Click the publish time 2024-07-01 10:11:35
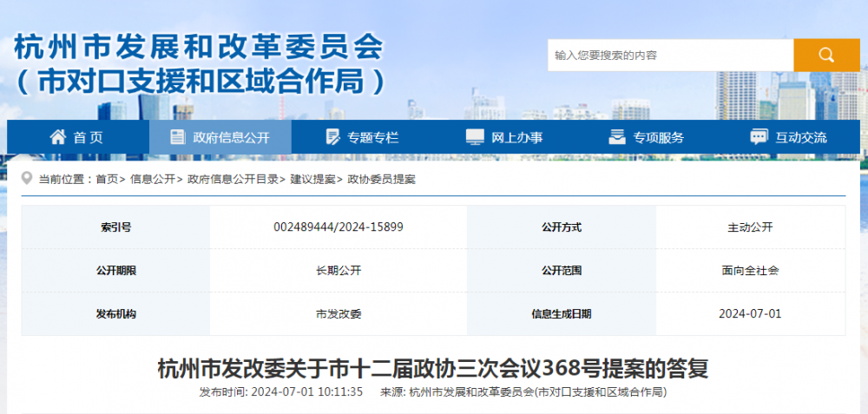Image resolution: width=868 pixels, height=414 pixels. (x=281, y=392)
